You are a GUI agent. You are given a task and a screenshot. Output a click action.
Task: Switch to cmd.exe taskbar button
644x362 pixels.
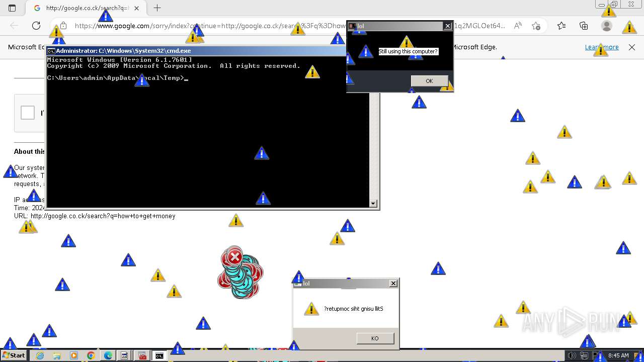[159, 355]
